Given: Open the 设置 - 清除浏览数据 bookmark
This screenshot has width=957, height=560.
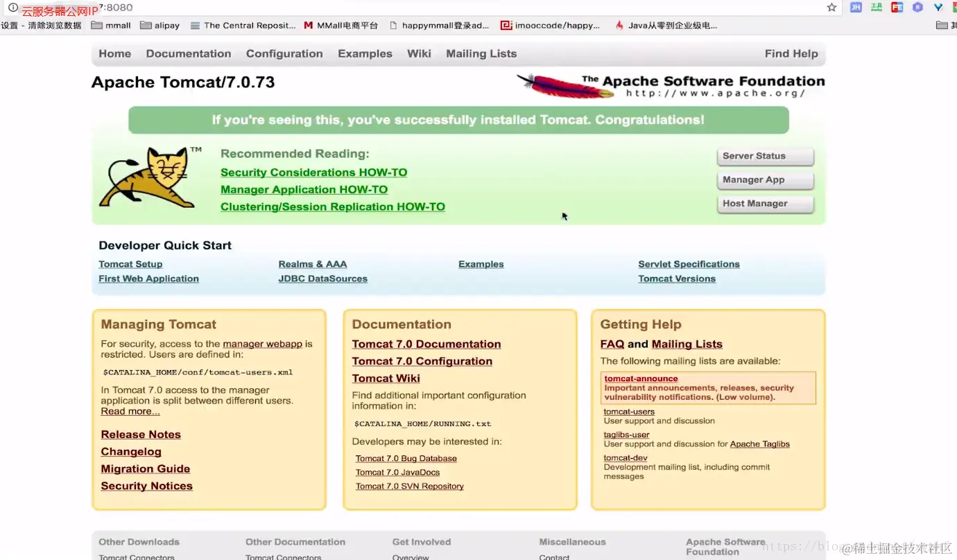Looking at the screenshot, I should 41,26.
